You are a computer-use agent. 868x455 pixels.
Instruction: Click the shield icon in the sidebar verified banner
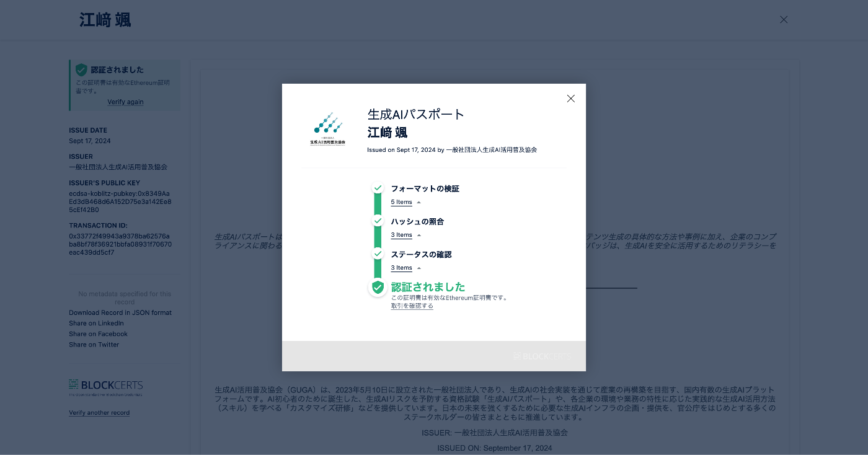81,69
